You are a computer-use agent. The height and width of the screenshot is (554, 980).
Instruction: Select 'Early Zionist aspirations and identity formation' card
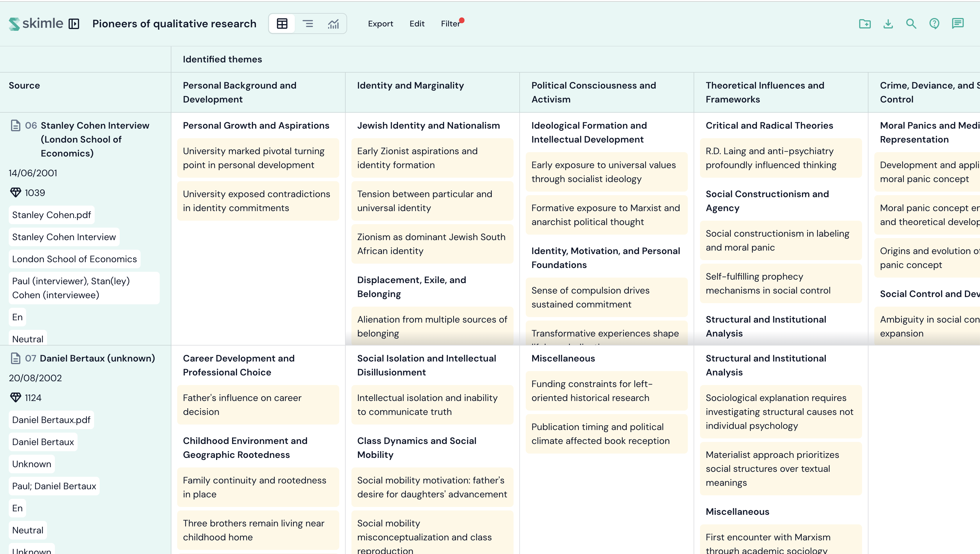coord(432,158)
